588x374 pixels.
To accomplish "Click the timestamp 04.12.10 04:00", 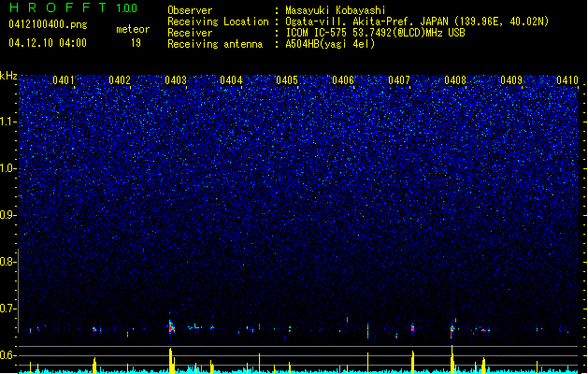I will coord(48,43).
